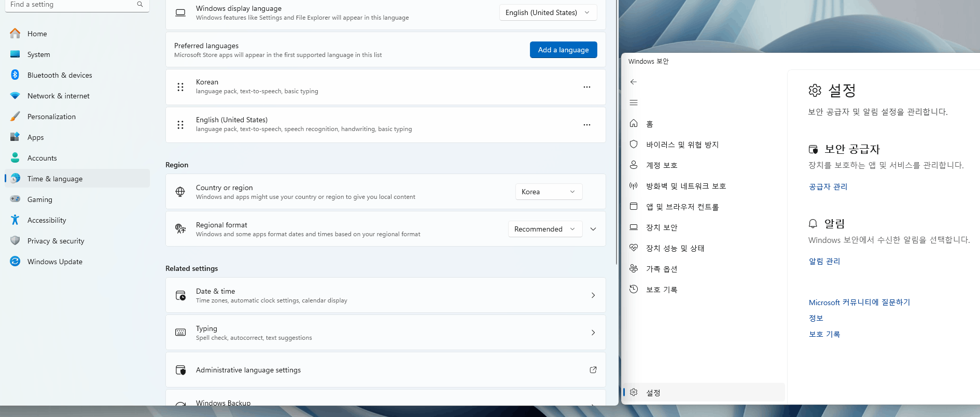Click the Windows display language monitor icon

(180, 12)
